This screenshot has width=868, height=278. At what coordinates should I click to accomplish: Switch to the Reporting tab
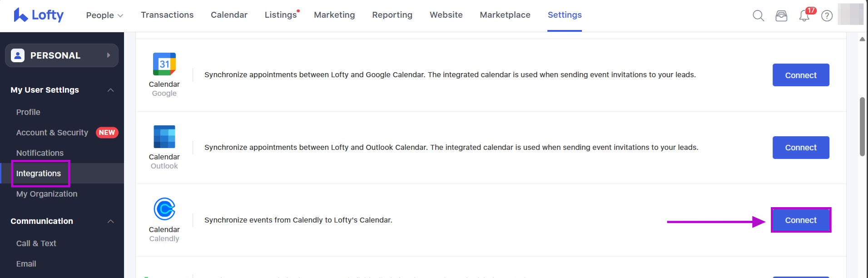(392, 15)
